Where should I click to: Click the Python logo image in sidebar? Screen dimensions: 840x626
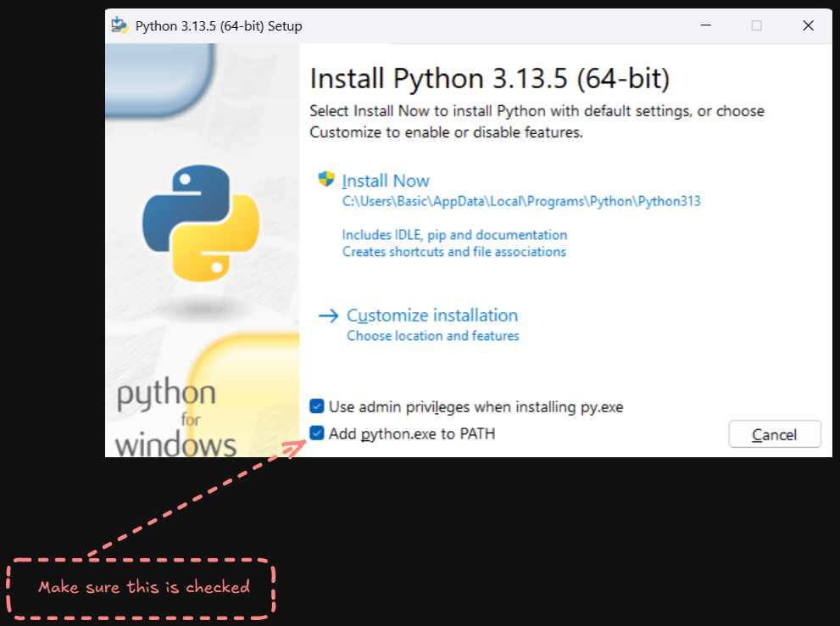point(201,223)
